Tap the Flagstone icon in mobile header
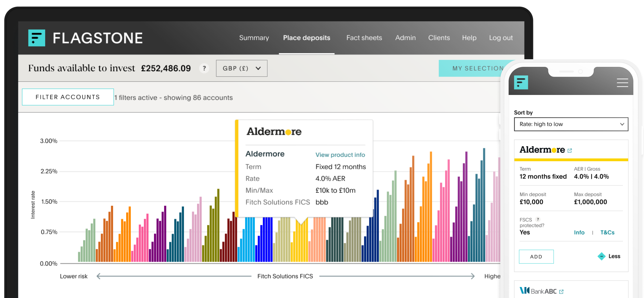Screen dimensions: 644x298 [521, 82]
